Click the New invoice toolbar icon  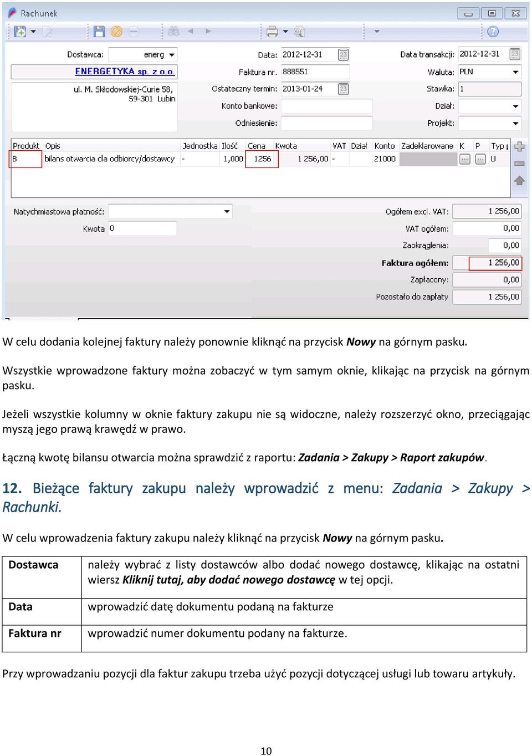click(19, 32)
